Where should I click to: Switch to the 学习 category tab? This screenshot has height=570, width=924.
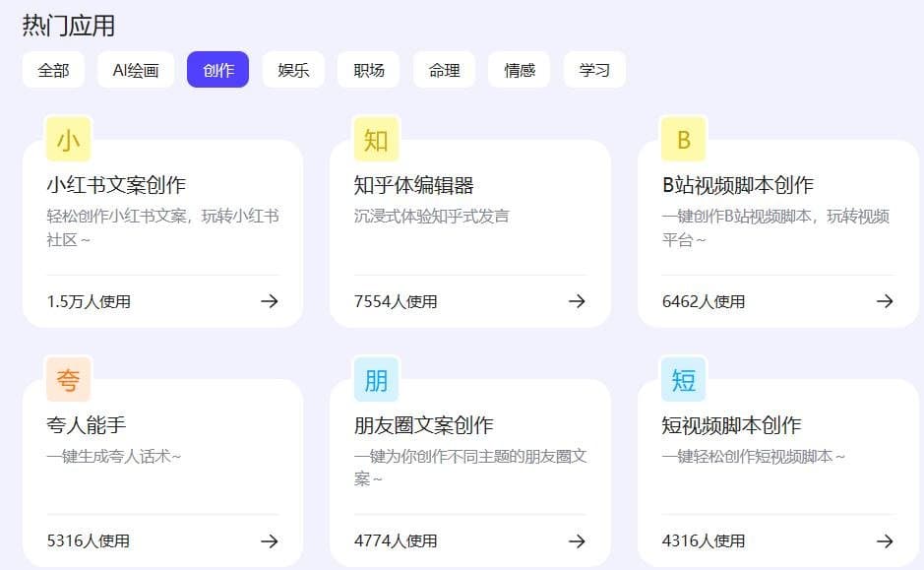coord(594,70)
